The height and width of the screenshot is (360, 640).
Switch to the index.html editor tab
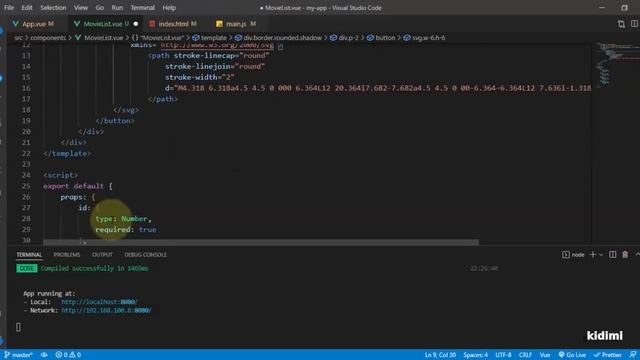coord(174,24)
